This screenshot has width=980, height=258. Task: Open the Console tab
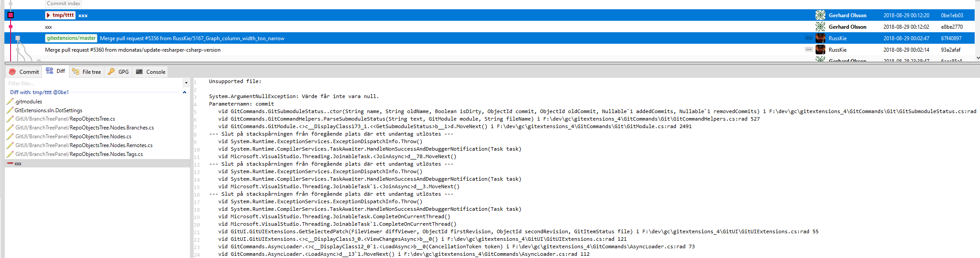pyautogui.click(x=151, y=72)
